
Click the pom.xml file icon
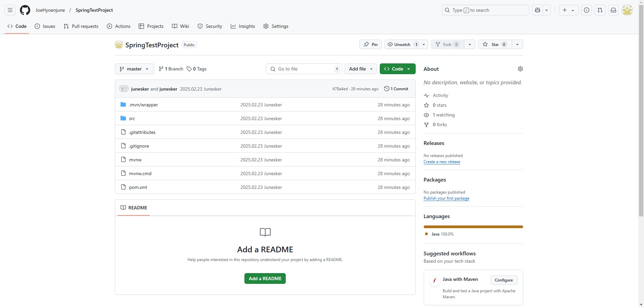(123, 187)
